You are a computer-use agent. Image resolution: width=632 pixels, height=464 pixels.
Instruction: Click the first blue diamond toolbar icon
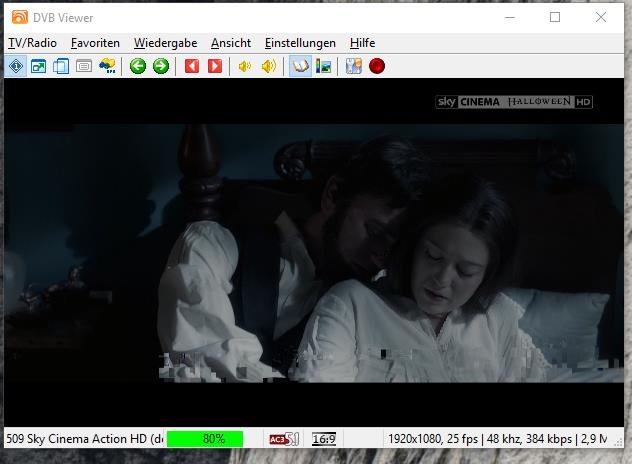pyautogui.click(x=16, y=67)
